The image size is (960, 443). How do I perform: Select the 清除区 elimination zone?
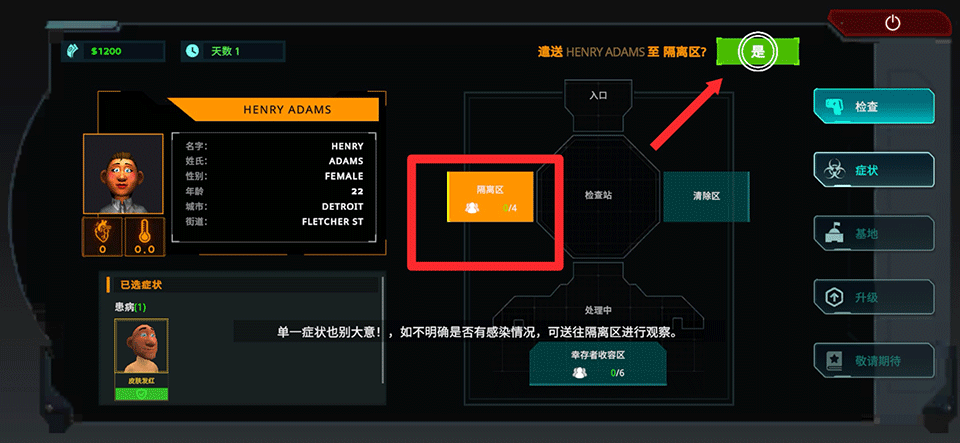tap(706, 196)
